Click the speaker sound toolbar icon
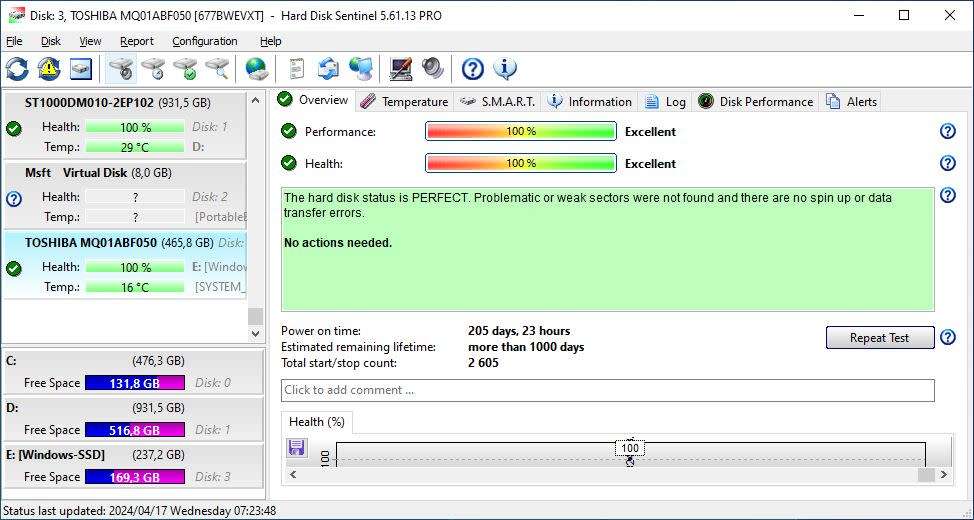Viewport: 974px width, 520px height. pos(432,68)
